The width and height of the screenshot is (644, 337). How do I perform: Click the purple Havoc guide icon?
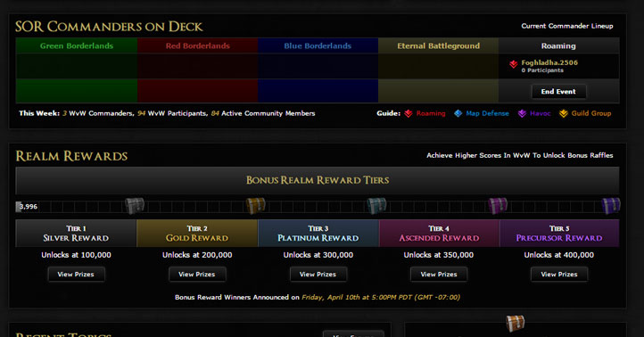coord(522,113)
